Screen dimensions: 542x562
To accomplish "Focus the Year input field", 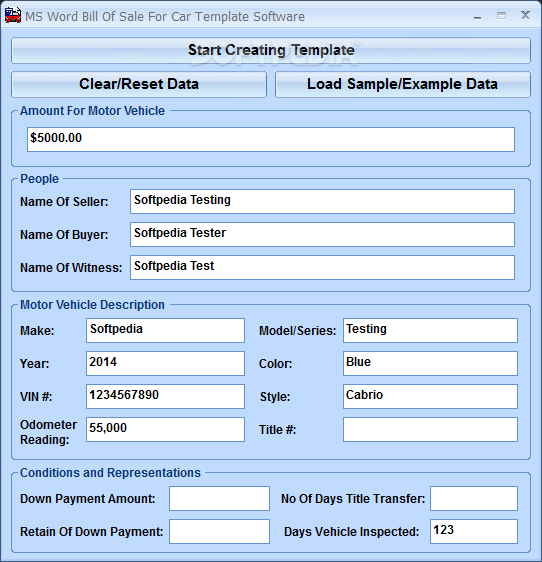I will click(165, 363).
